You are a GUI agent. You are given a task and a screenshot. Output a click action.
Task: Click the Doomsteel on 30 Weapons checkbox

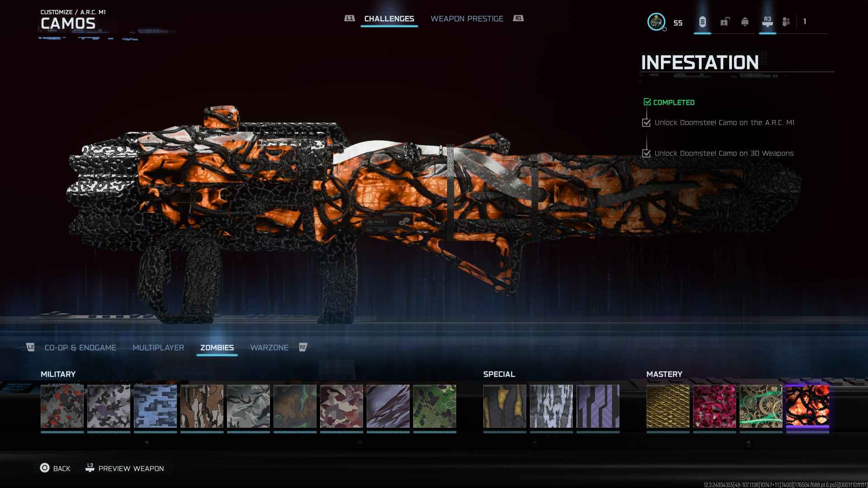(x=646, y=153)
